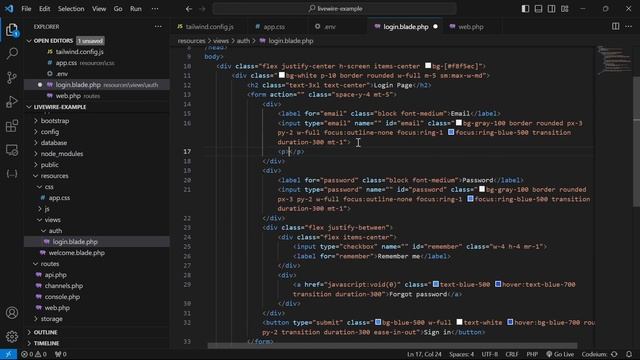This screenshot has height=360, width=640.
Task: Expand the database folder
Action: click(54, 143)
